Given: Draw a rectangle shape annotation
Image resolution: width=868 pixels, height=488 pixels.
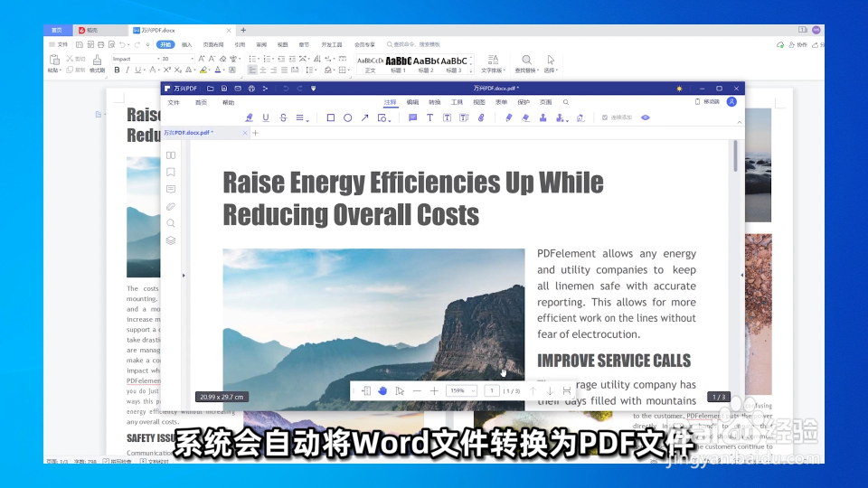Looking at the screenshot, I should click(x=331, y=117).
